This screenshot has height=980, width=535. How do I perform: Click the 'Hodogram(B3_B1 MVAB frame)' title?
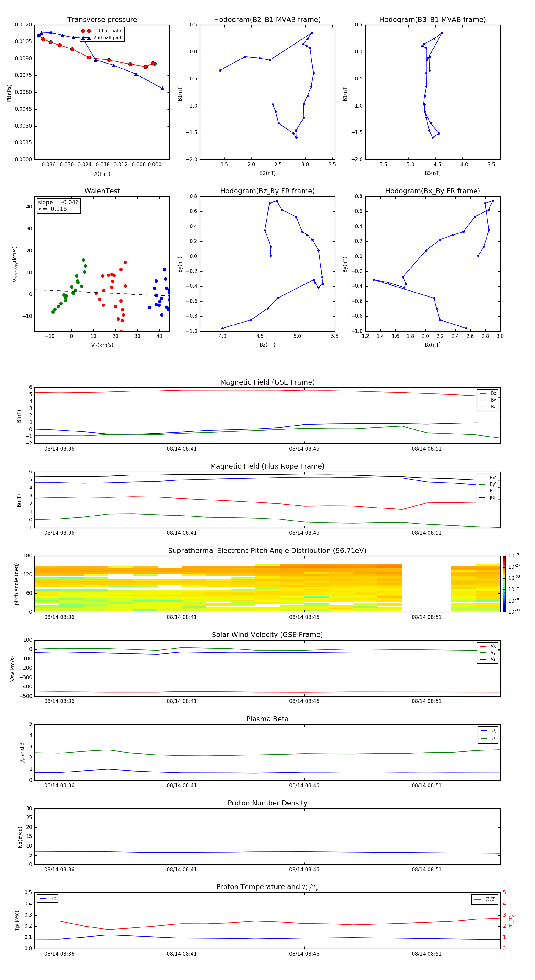(x=432, y=20)
